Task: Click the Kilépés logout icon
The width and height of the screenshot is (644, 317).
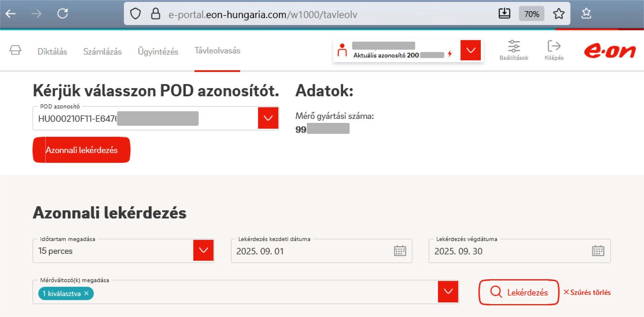Action: (x=554, y=50)
